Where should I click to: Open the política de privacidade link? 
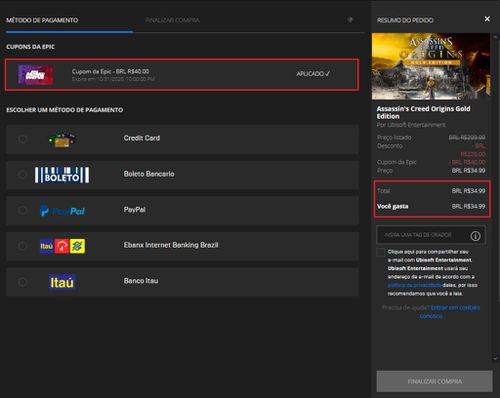415,285
